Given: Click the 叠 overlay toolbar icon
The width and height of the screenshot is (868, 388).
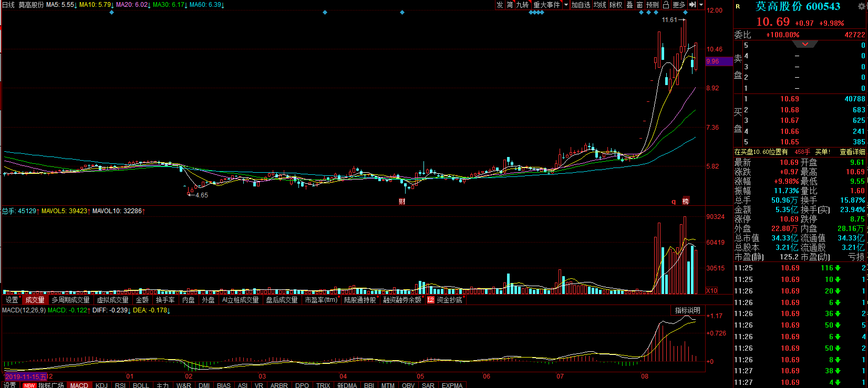Looking at the screenshot, I should (x=629, y=5).
